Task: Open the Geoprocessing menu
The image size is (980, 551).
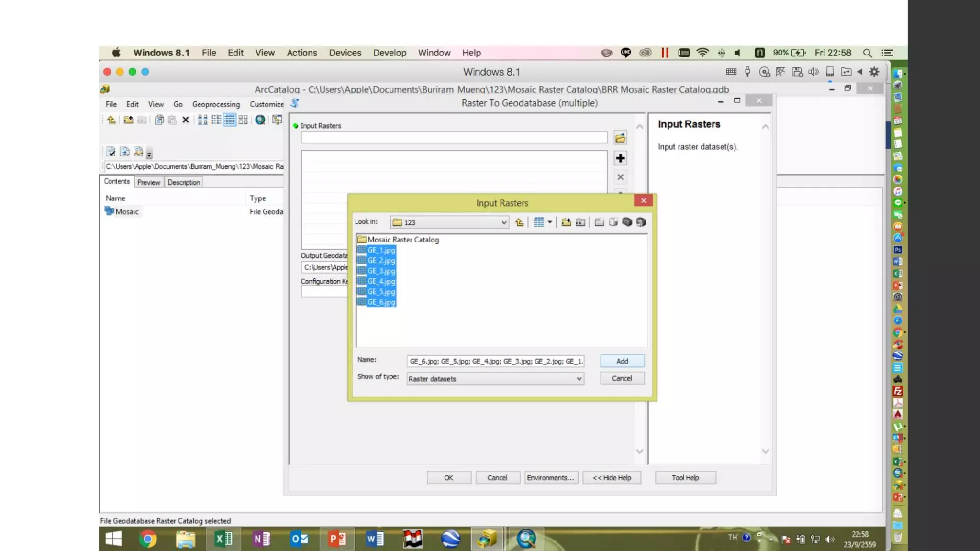Action: pos(216,104)
